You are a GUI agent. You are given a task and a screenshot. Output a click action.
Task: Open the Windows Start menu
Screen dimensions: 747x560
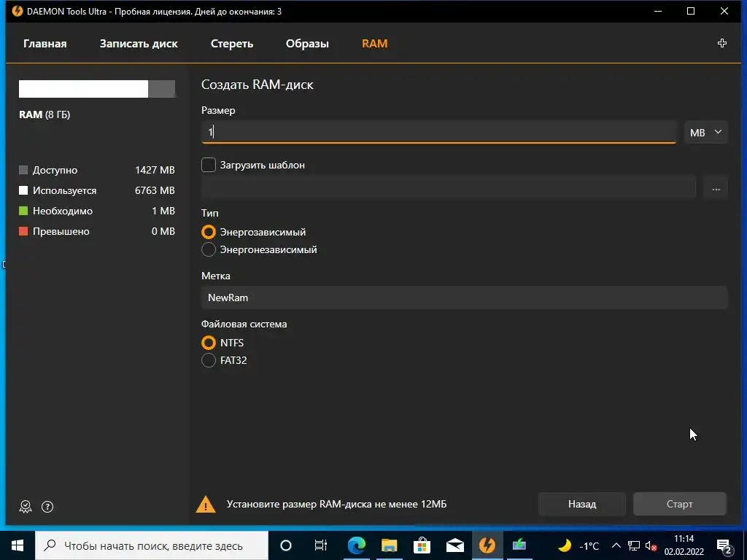coord(18,545)
